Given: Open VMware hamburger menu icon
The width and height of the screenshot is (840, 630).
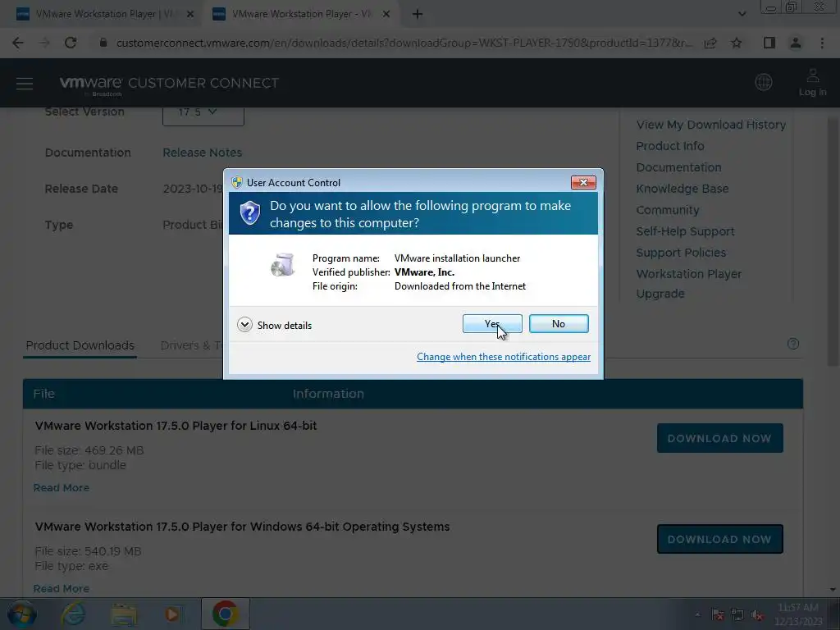Looking at the screenshot, I should (25, 84).
